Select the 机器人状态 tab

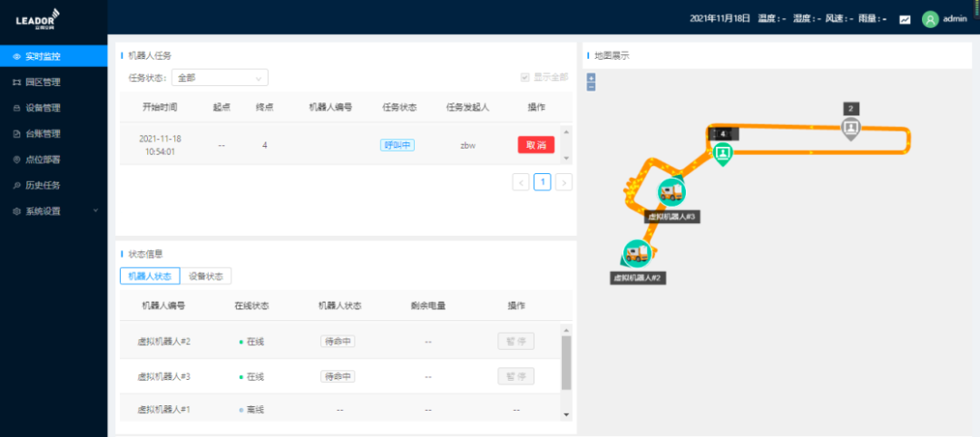pyautogui.click(x=150, y=277)
